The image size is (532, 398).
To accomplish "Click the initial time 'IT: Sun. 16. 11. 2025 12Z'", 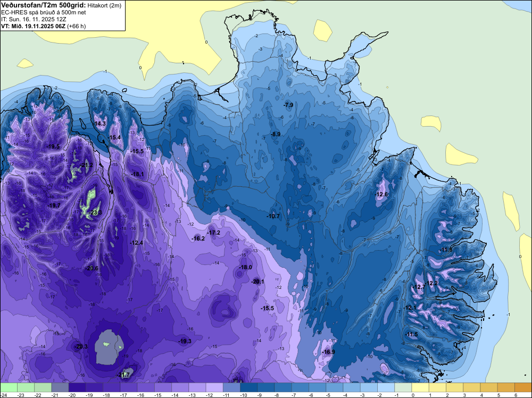I will click(x=34, y=19).
